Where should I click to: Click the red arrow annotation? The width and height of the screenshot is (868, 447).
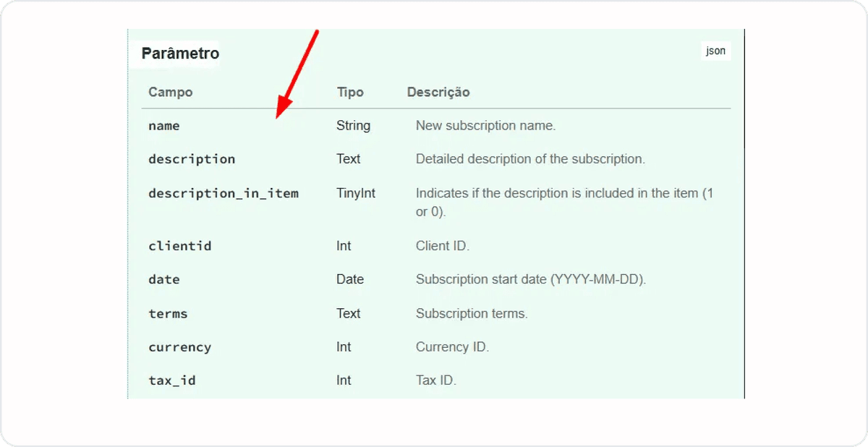click(x=297, y=74)
